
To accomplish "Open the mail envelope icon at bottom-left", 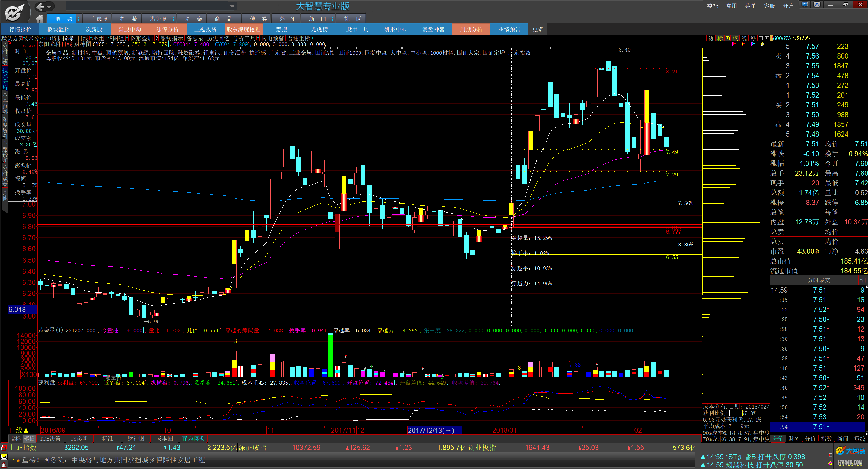I will (x=4, y=457).
